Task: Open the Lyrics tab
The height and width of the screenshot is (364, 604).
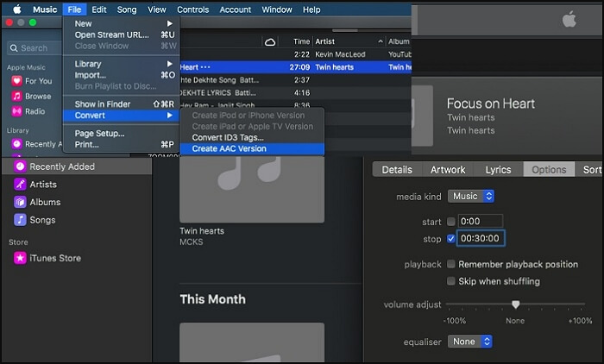Action: tap(498, 170)
